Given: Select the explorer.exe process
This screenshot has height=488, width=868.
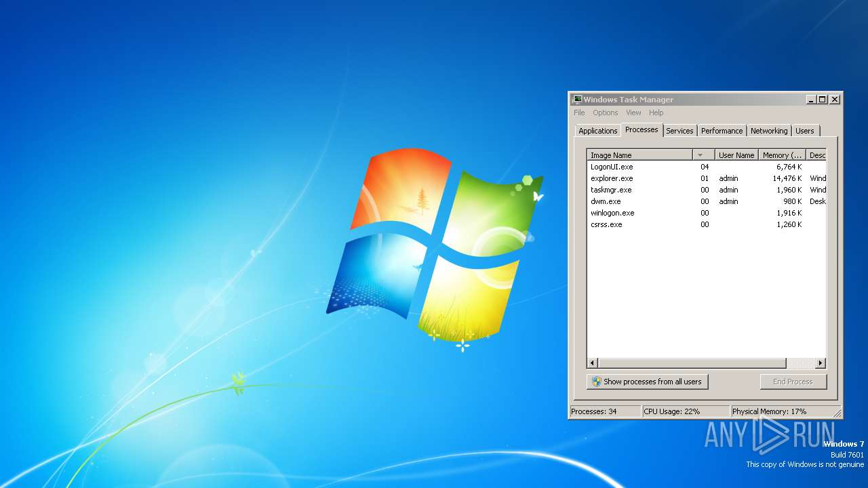Looking at the screenshot, I should click(706, 178).
